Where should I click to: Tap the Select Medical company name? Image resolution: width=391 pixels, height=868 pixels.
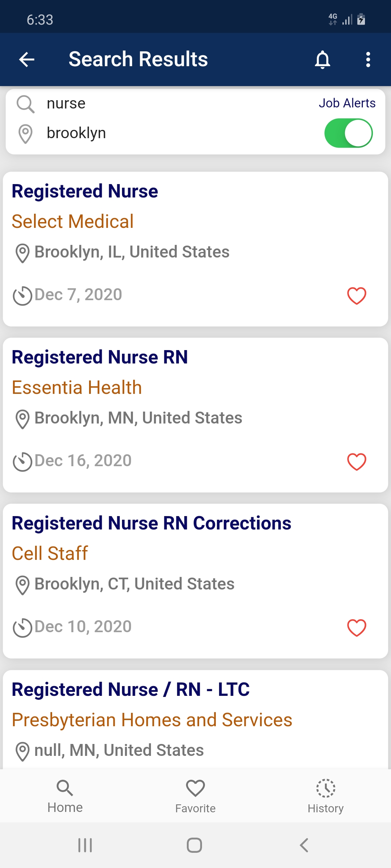click(x=73, y=221)
